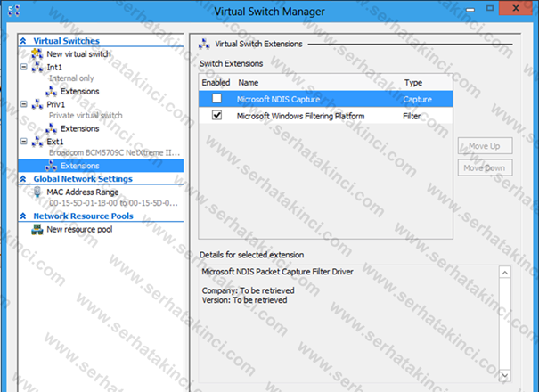Sort extensions by Name column header

[248, 82]
